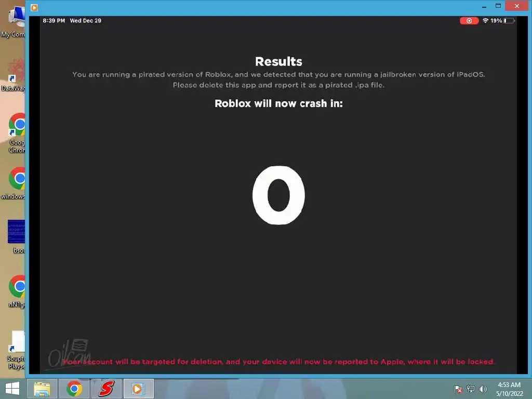Screen dimensions: 532x399
Task: Click the large countdown number 0
Action: click(x=278, y=195)
